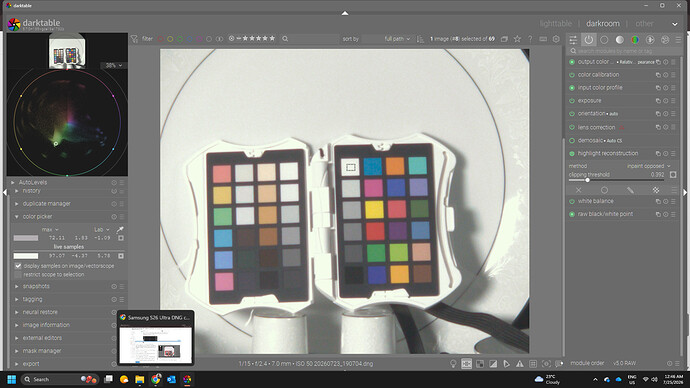Open the other views menu

point(644,24)
